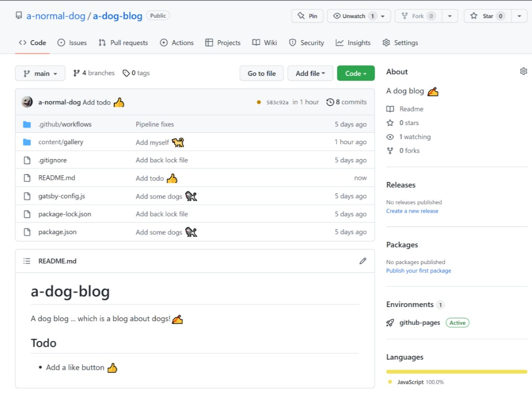Open the repository Settings tab

(400, 43)
